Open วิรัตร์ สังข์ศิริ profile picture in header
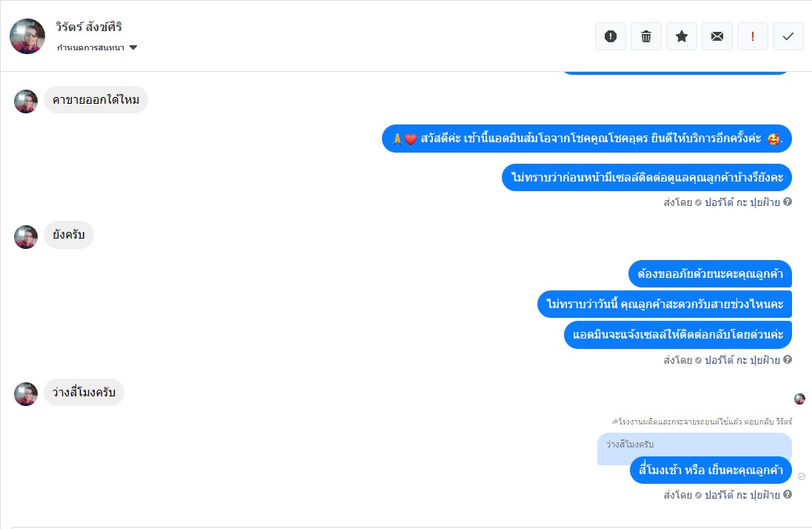This screenshot has width=812, height=529. 27,36
